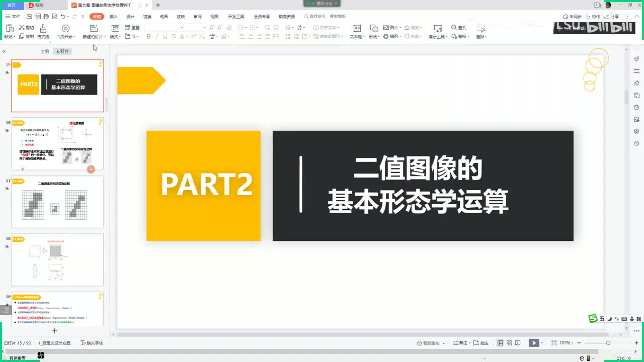
Task: Switch to 大纲 outline pane tab
Action: pos(45,51)
